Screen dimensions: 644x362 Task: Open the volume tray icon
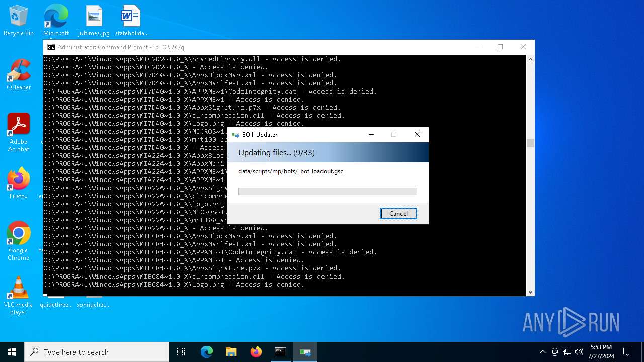click(579, 352)
